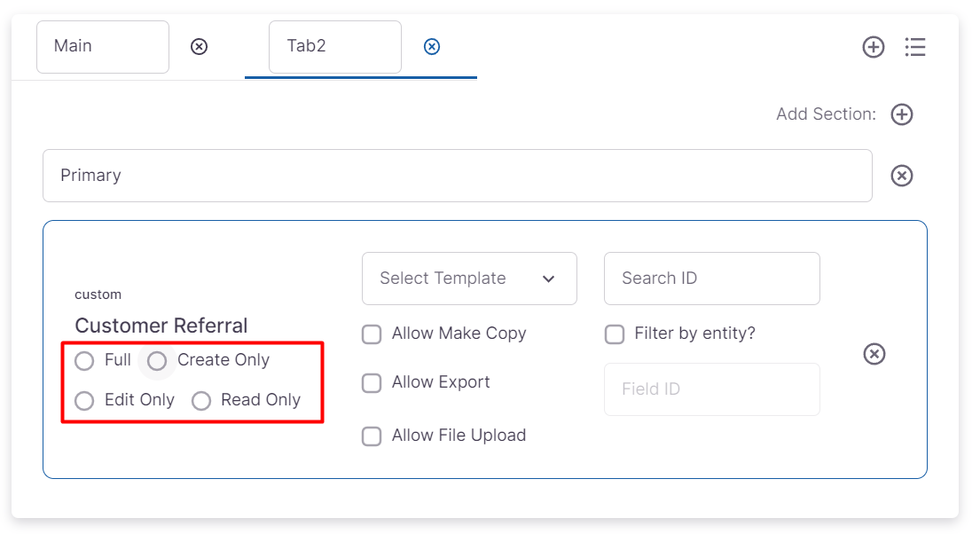Click the Add Section plus icon
Image resolution: width=980 pixels, height=534 pixels.
click(902, 114)
